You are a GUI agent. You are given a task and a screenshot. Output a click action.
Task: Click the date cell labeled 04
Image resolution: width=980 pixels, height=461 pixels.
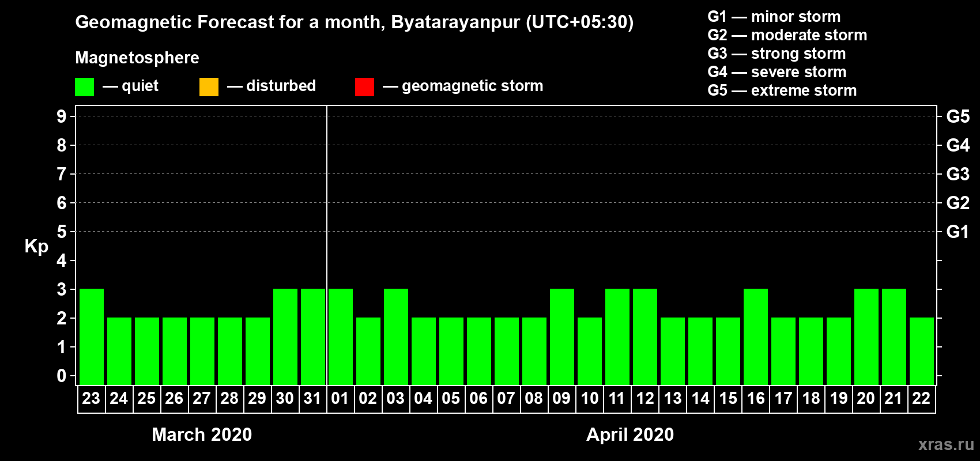click(423, 399)
